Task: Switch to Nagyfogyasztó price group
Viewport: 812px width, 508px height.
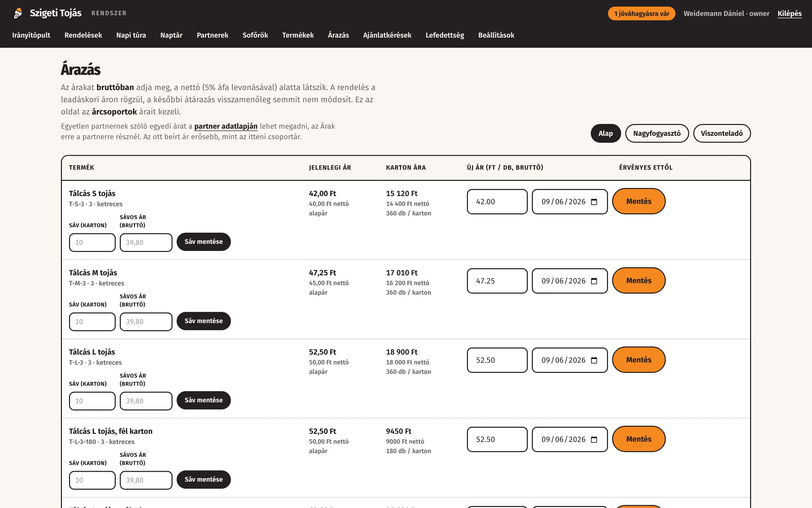Action: 657,133
